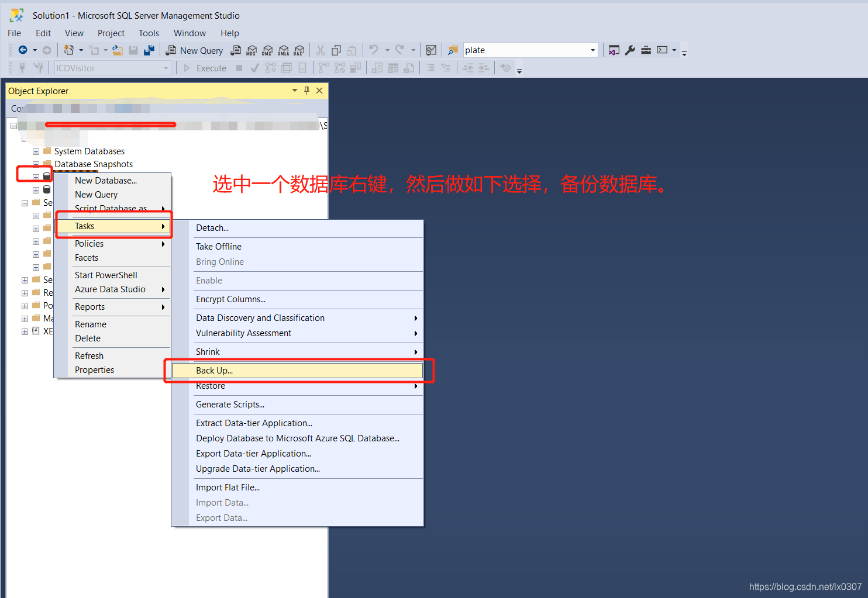Click the Navigate Backward arrow icon
Image resolution: width=868 pixels, height=598 pixels.
coord(23,50)
